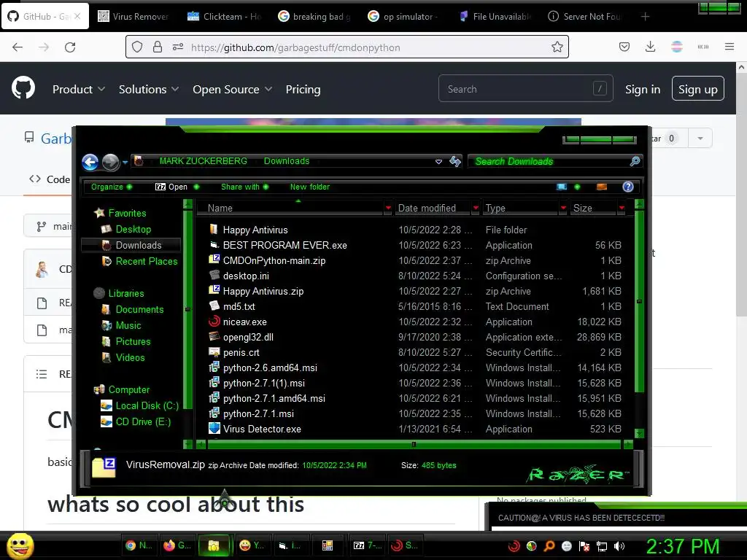
Task: Click the explorer horizontal scrollbar
Action: pos(414,444)
